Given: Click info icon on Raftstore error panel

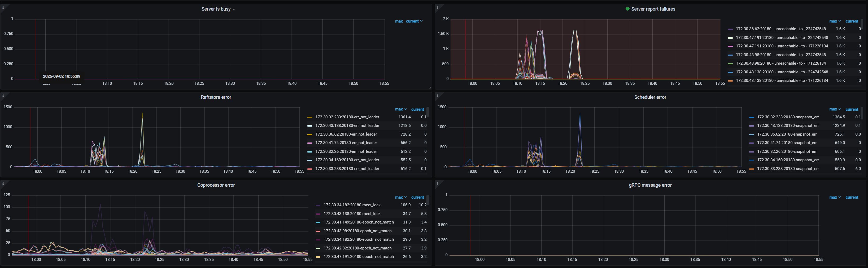Looking at the screenshot, I should tap(3, 95).
